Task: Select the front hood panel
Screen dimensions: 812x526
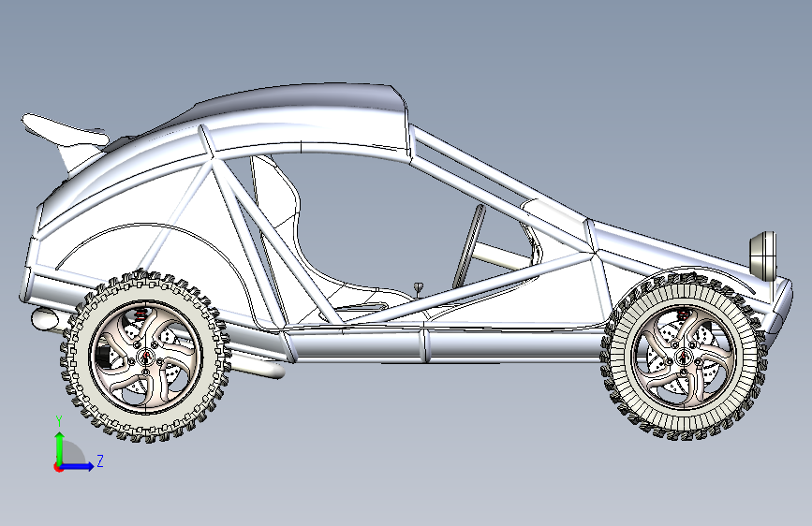Action: [x=673, y=249]
